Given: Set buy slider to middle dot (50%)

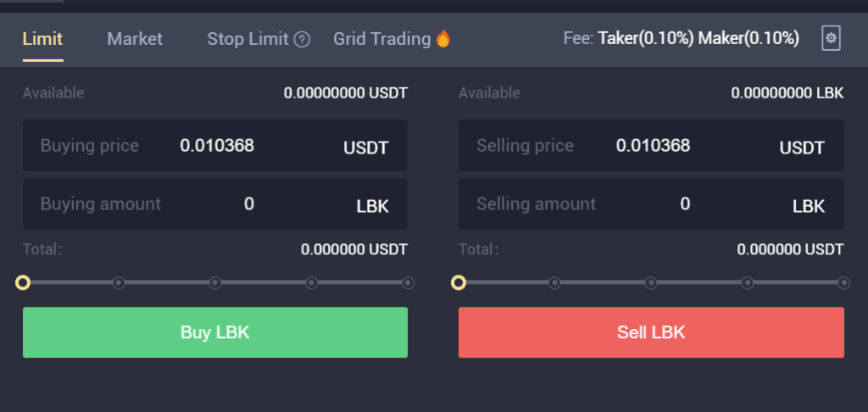Looking at the screenshot, I should click(215, 282).
